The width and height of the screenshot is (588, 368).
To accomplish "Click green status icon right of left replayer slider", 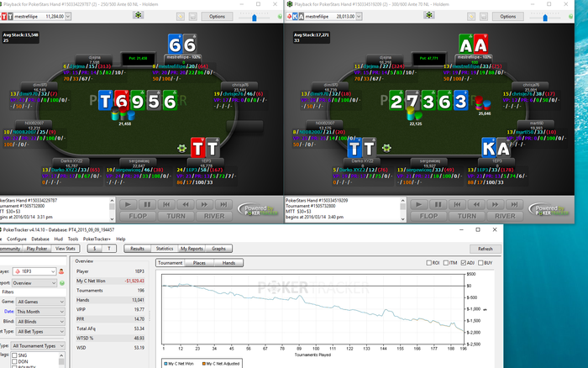I will (280, 17).
